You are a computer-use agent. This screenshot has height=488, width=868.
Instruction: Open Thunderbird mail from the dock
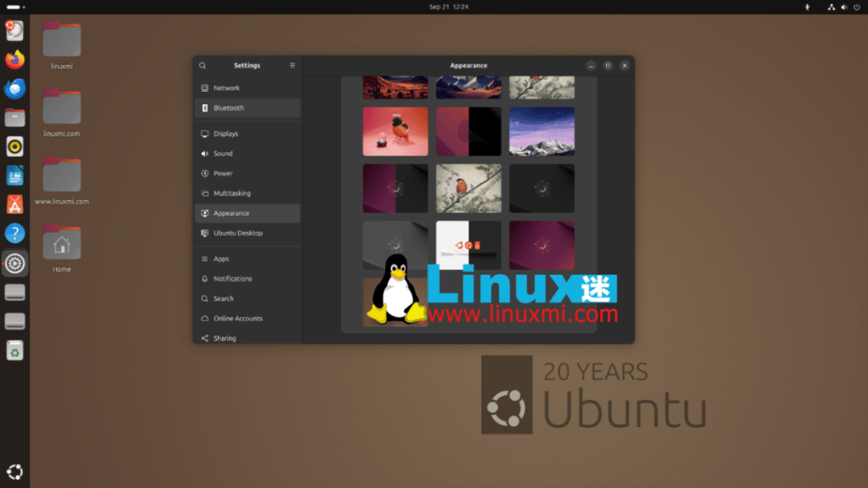point(15,89)
